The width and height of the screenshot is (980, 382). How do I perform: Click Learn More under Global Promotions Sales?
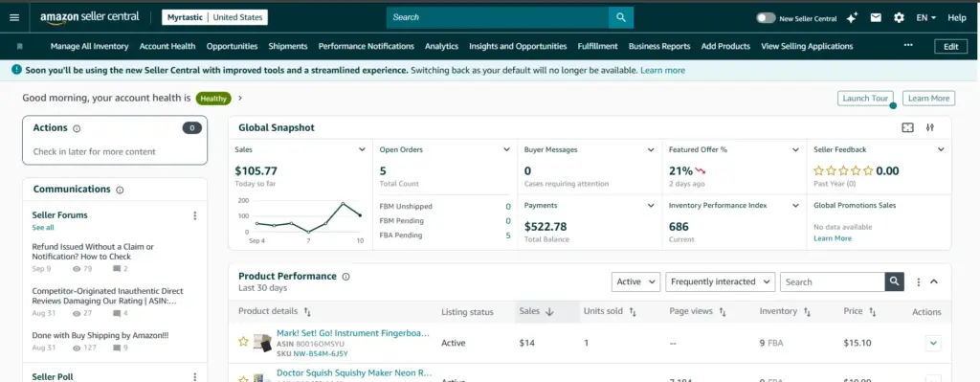click(833, 238)
